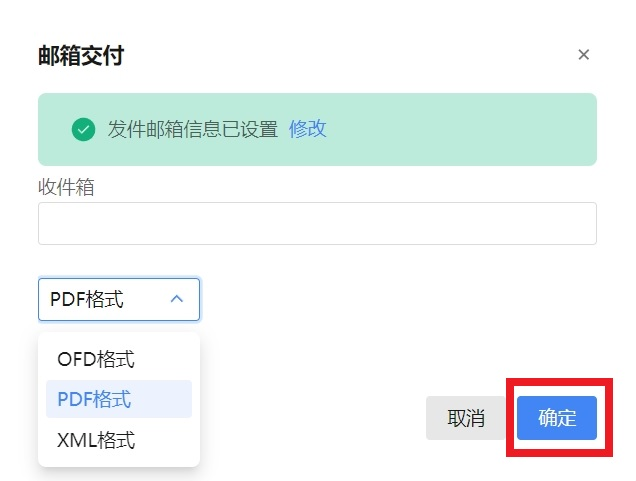The width and height of the screenshot is (636, 481).
Task: Collapse the dropdown using its chevron arrow
Action: click(x=177, y=299)
